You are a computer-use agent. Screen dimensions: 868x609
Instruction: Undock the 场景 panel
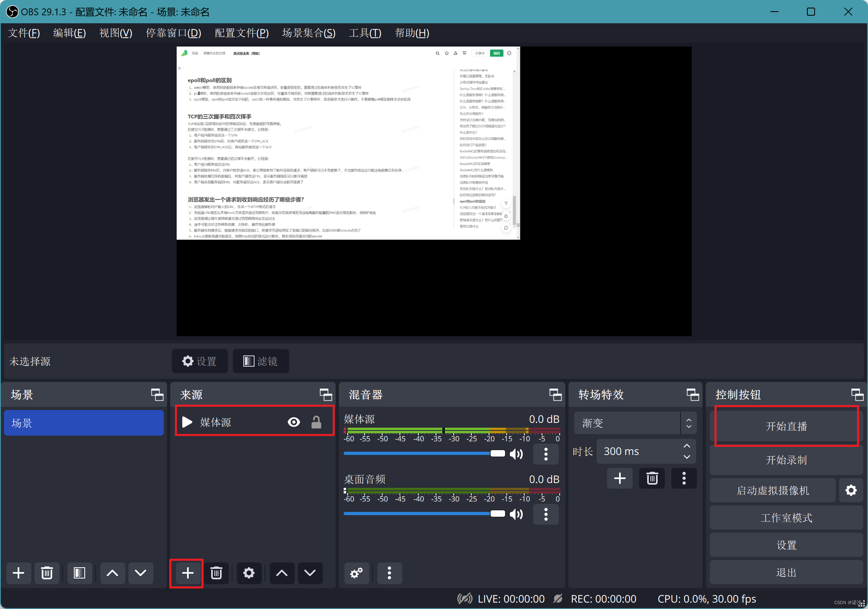pyautogui.click(x=157, y=395)
